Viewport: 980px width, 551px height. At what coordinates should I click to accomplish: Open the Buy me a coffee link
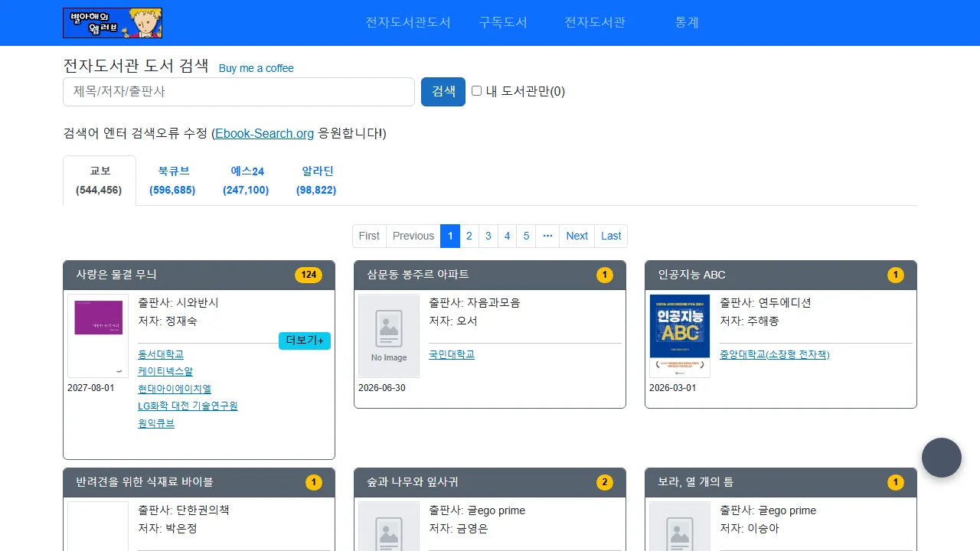point(256,68)
